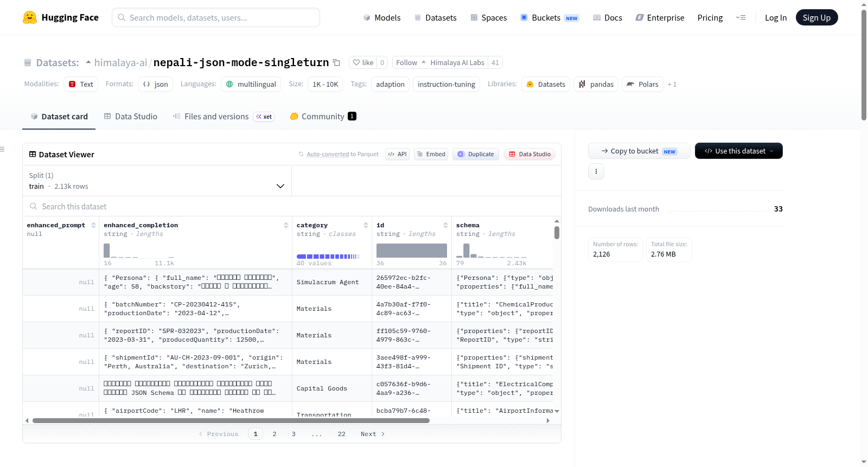Open the more options three-dot button

[596, 171]
